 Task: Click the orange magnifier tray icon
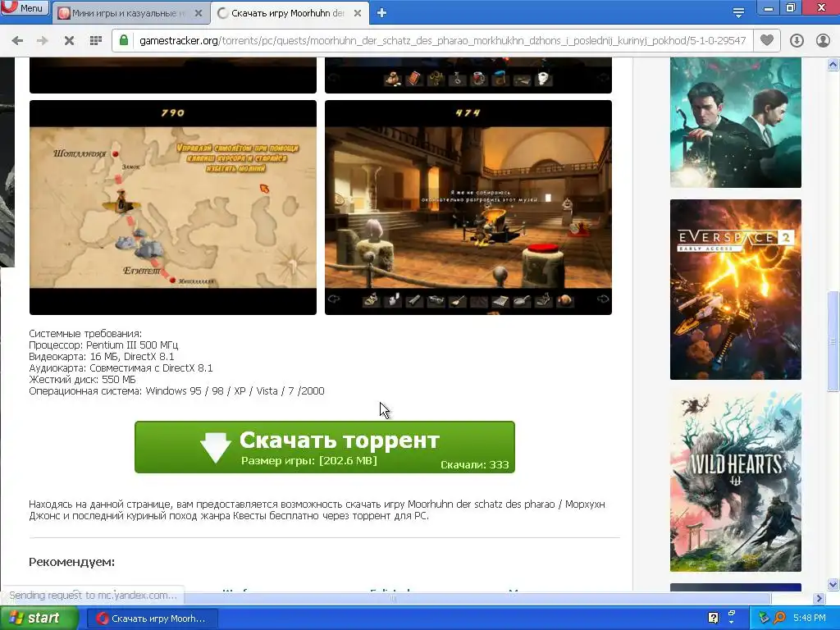[780, 618]
